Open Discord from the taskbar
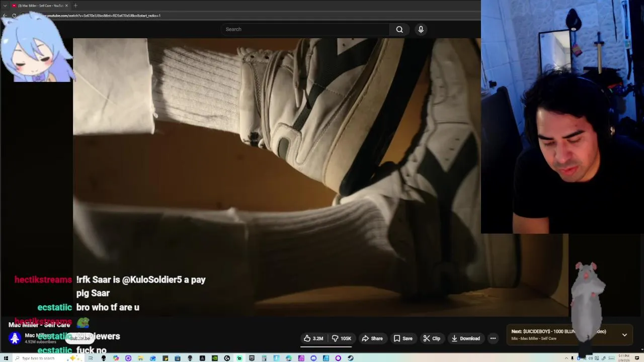This screenshot has height=362, width=644. [313, 358]
